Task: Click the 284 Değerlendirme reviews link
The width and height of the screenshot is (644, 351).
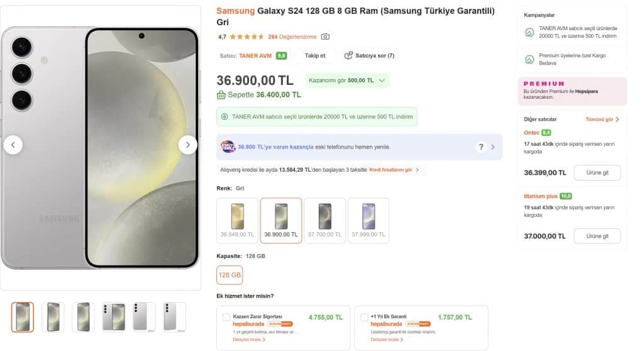Action: point(292,37)
